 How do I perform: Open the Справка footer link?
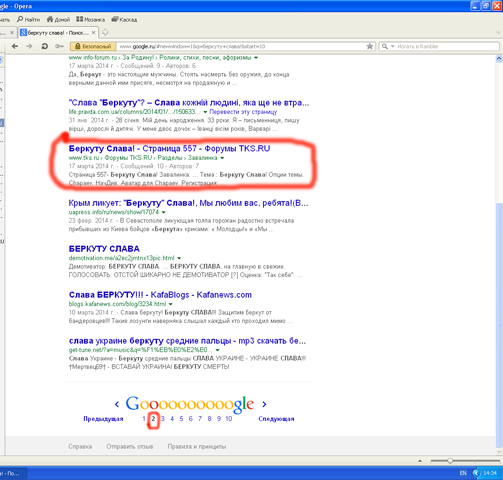tap(80, 447)
